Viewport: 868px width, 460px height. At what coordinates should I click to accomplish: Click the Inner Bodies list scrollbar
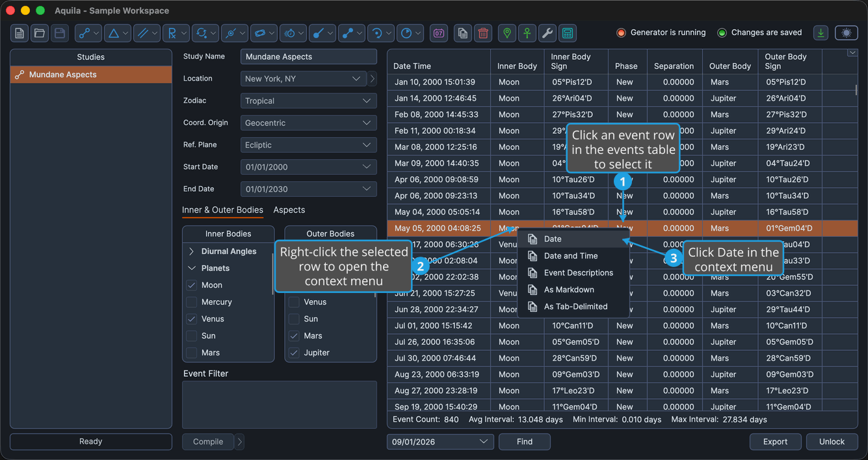pyautogui.click(x=272, y=274)
